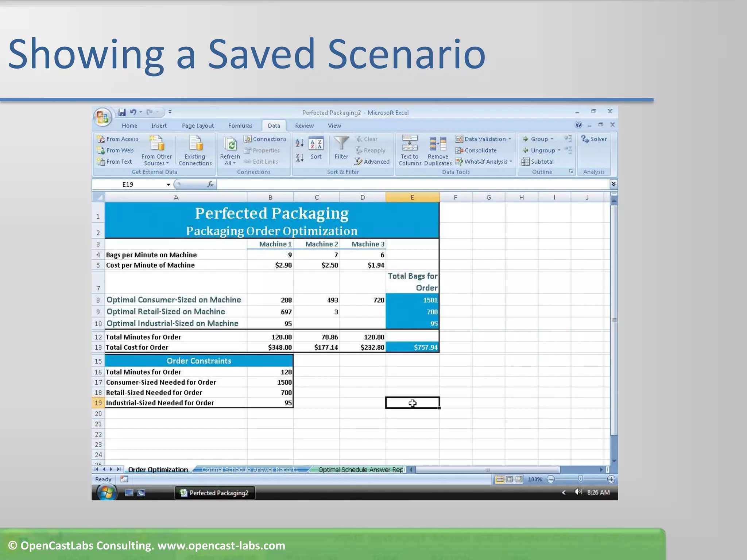The height and width of the screenshot is (560, 747).
Task: Select the Order Optimization sheet tab
Action: click(x=158, y=470)
